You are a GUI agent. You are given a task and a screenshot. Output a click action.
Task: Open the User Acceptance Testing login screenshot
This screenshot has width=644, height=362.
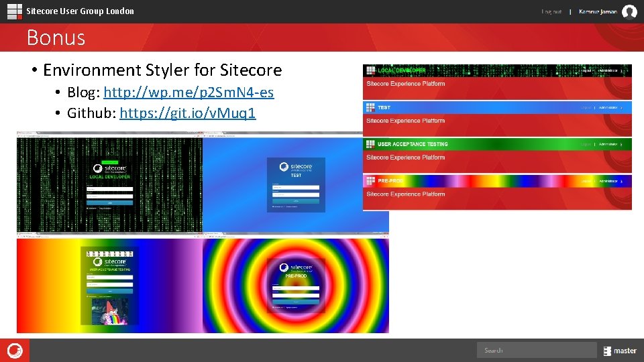pyautogui.click(x=109, y=286)
